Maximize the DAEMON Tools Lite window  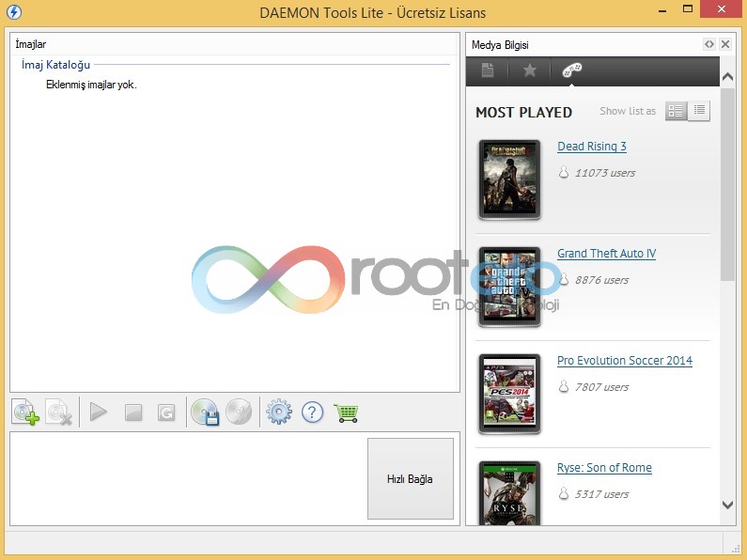688,8
